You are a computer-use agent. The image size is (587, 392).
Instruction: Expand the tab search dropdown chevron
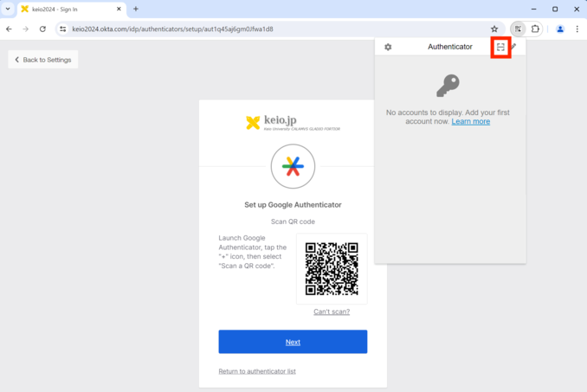click(x=8, y=9)
